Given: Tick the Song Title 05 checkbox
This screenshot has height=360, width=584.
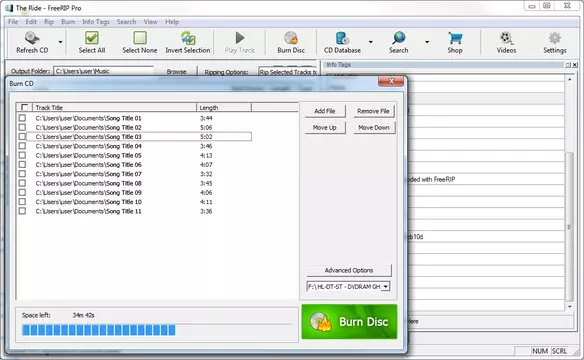Looking at the screenshot, I should coord(22,155).
